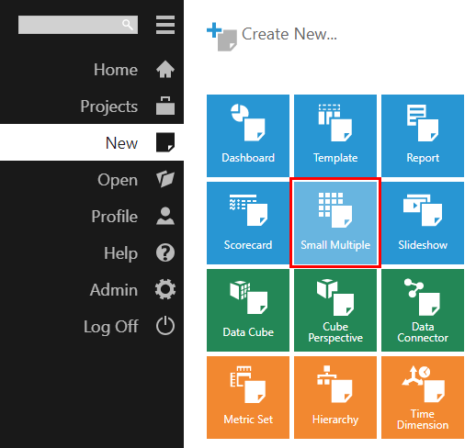Open the Projects menu item

click(92, 106)
